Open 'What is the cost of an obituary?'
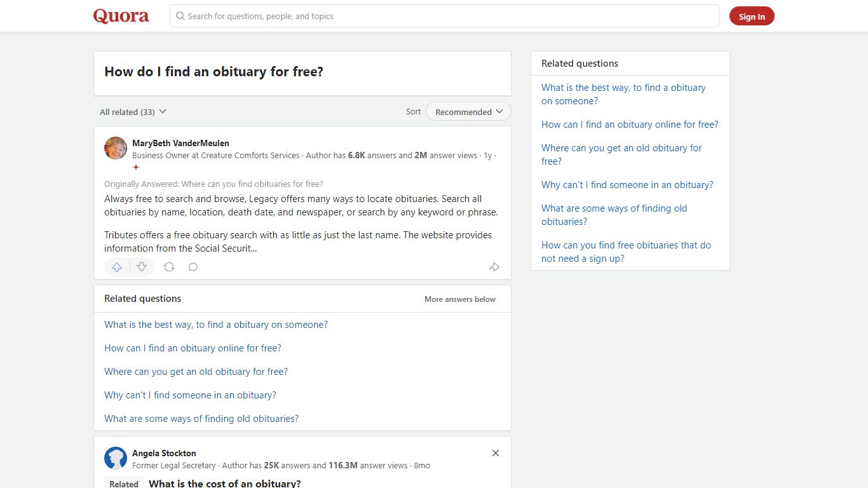This screenshot has width=868, height=488. tap(224, 483)
